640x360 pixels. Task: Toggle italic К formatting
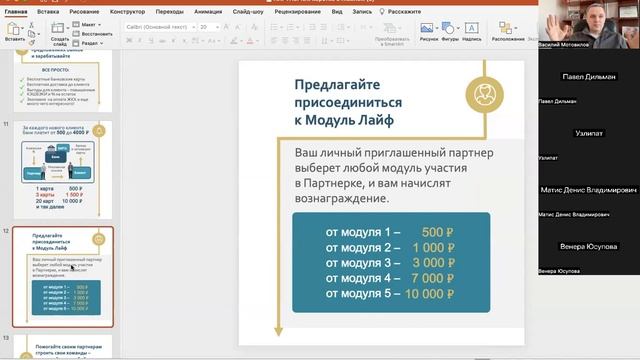pos(140,41)
